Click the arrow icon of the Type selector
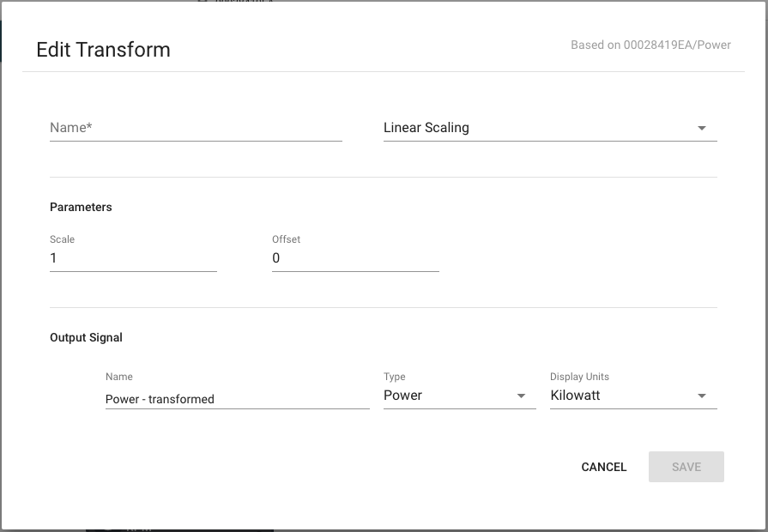The height and width of the screenshot is (532, 768). tap(521, 396)
